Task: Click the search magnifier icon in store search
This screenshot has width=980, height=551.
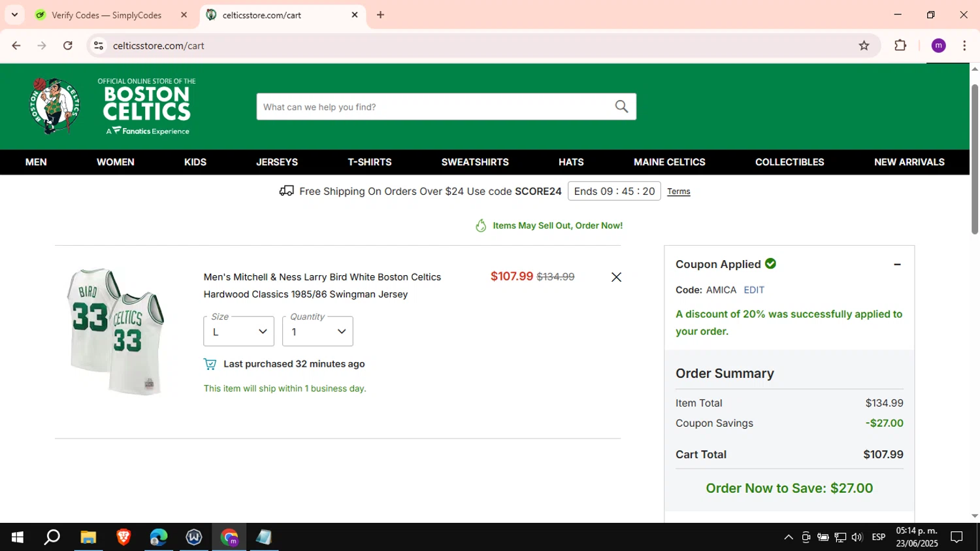Action: (621, 107)
